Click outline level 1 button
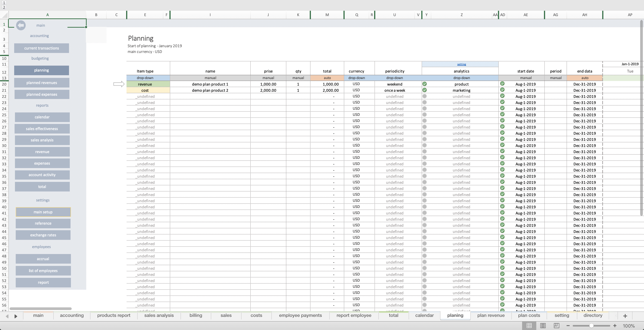This screenshot has width=644, height=330. (x=4, y=3)
